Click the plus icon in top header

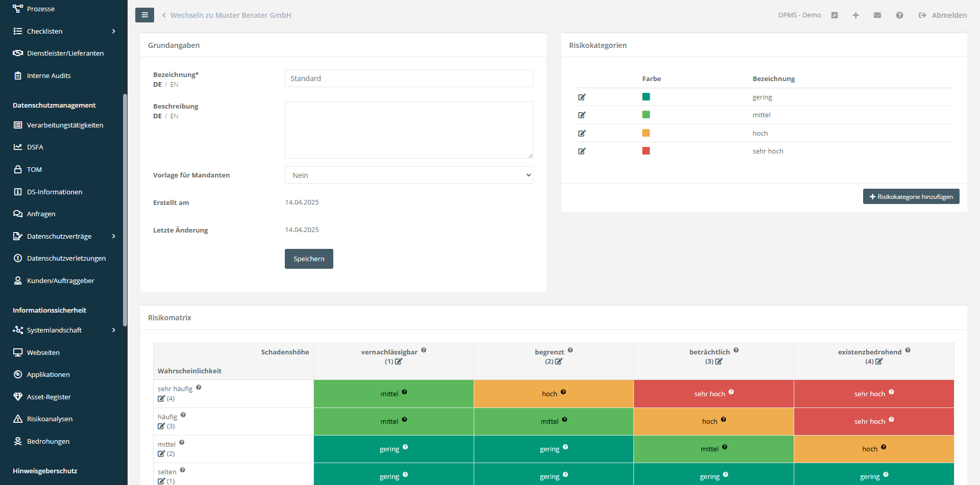(855, 15)
